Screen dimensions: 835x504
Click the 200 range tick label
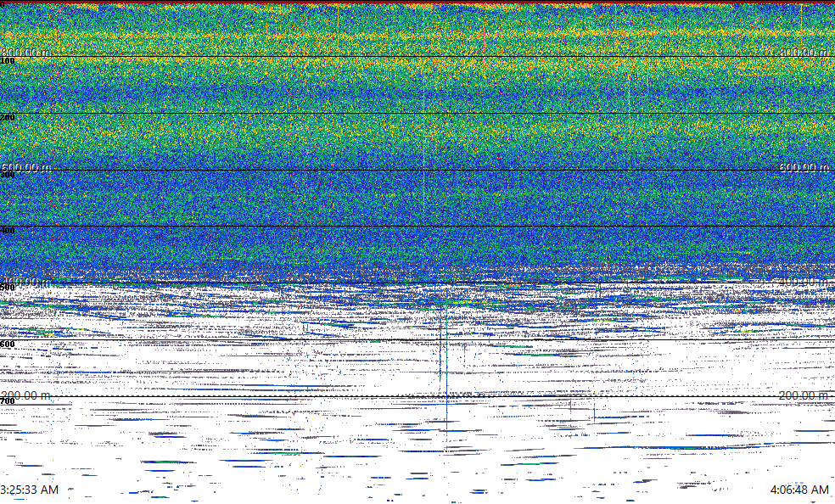click(8, 118)
